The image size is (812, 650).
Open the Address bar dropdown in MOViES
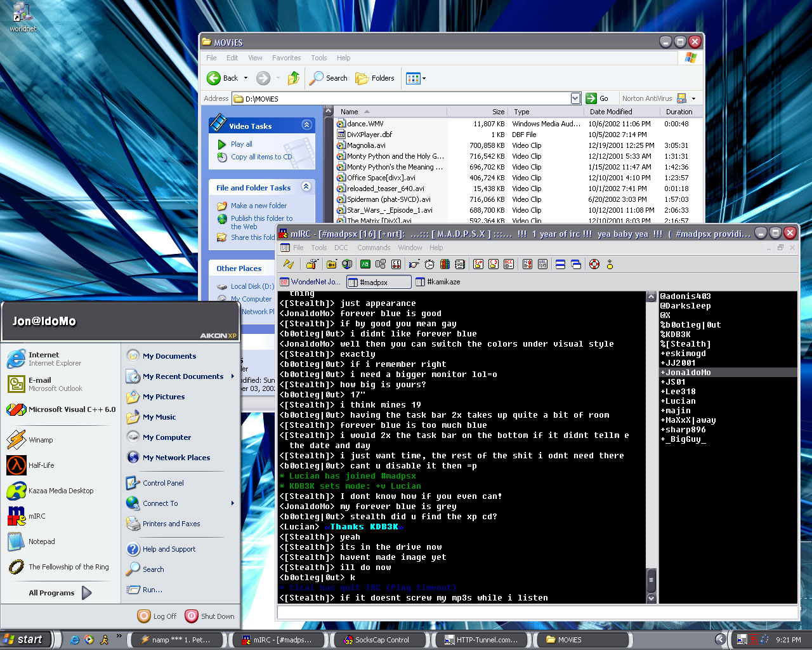575,98
